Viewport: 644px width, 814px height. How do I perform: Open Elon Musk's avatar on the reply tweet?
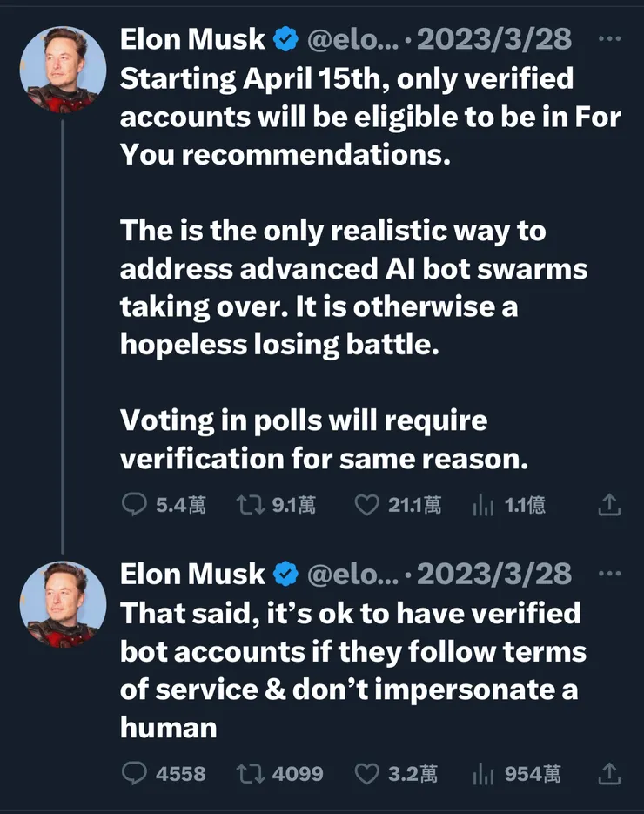pos(62,604)
